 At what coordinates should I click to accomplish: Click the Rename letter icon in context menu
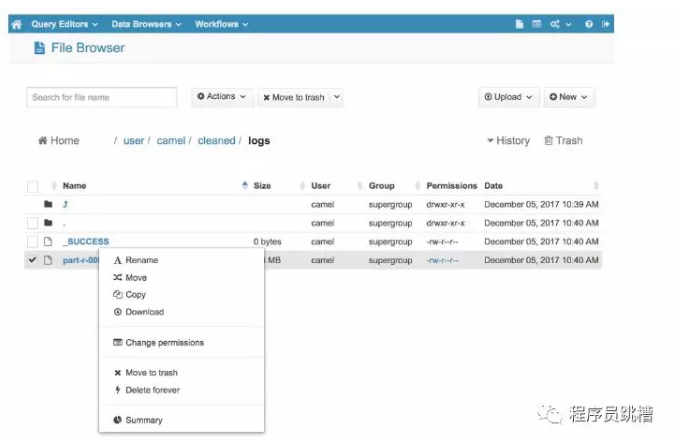[117, 260]
